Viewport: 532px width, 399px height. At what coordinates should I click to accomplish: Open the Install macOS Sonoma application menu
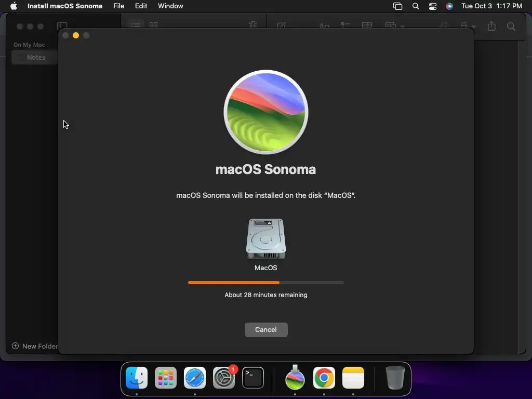pos(65,6)
